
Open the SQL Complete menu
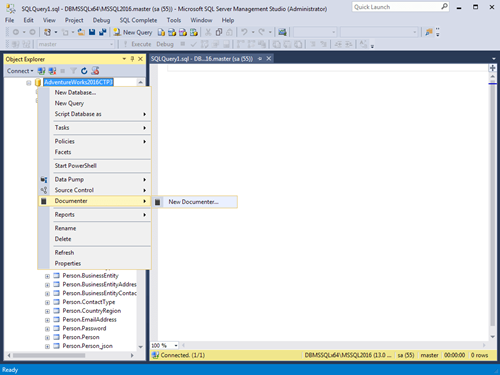click(x=138, y=20)
